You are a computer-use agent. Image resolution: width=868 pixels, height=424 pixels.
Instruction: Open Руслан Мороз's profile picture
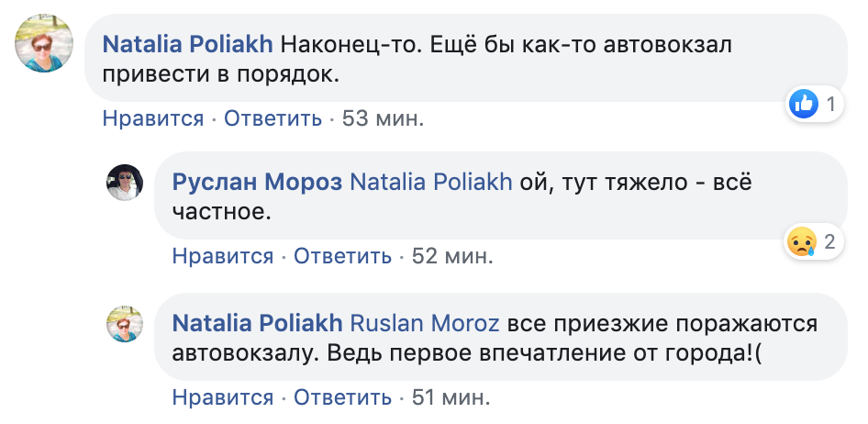tap(124, 183)
